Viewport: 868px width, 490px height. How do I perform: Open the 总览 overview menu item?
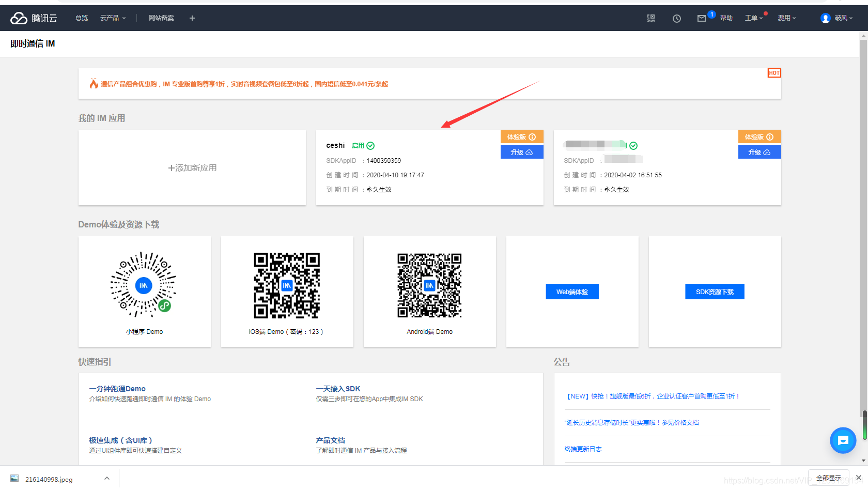82,18
